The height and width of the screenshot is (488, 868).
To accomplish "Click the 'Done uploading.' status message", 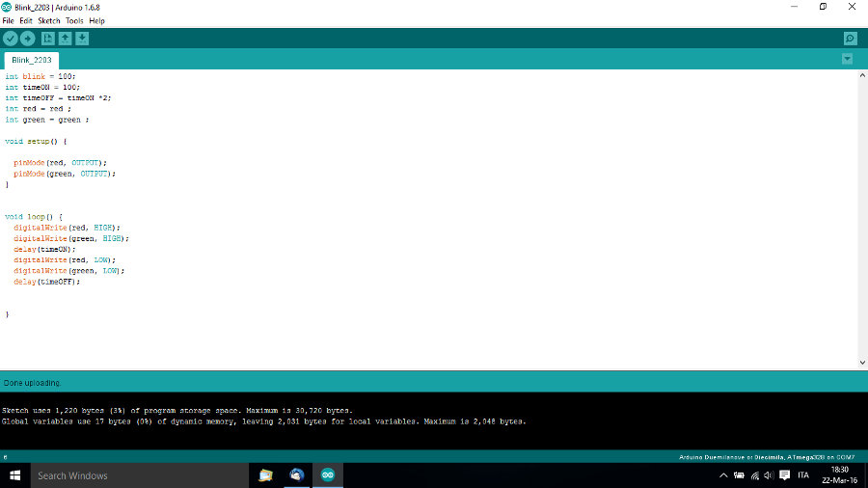I will click(32, 383).
